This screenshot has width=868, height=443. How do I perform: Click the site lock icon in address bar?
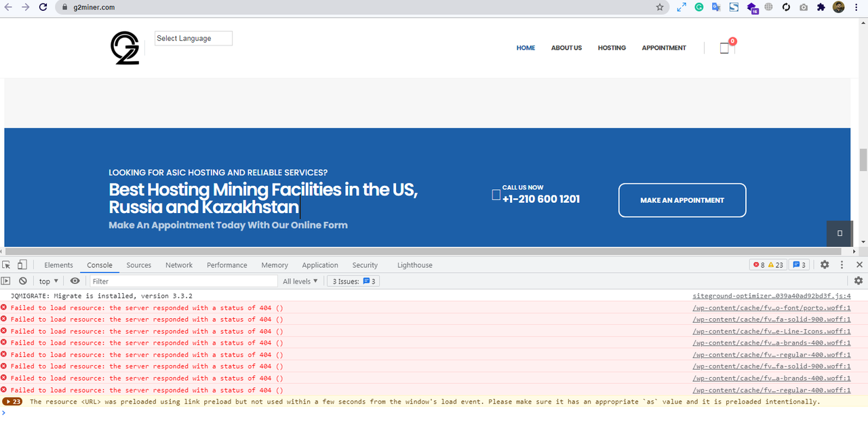click(x=65, y=7)
